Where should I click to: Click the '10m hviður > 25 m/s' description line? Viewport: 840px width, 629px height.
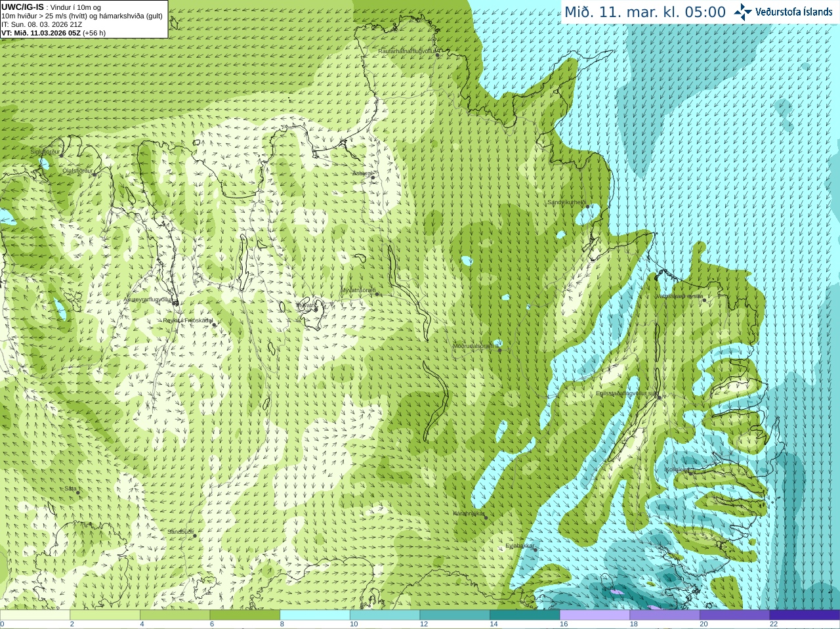point(82,16)
